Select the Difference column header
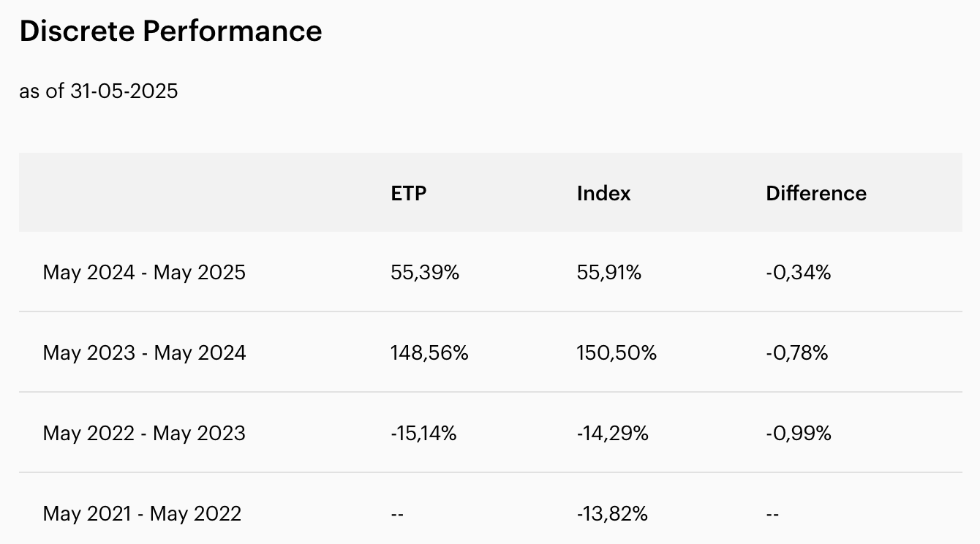Image resolution: width=980 pixels, height=544 pixels. 816,193
